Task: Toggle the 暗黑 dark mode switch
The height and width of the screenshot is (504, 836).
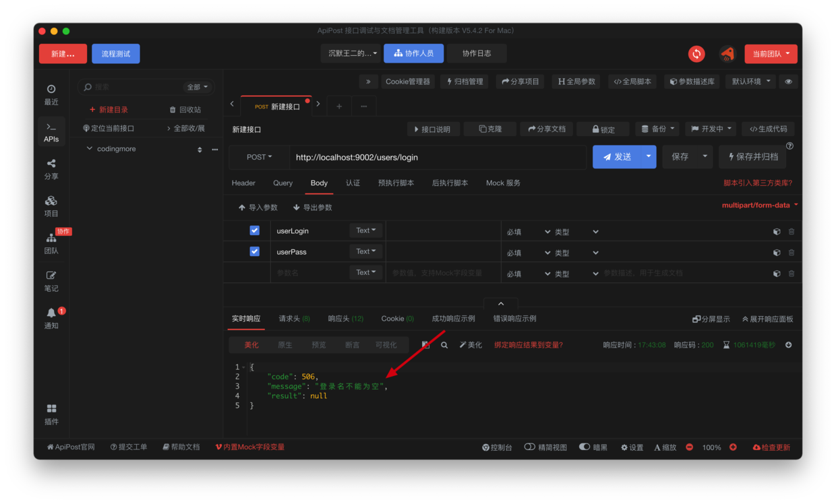Action: click(585, 447)
